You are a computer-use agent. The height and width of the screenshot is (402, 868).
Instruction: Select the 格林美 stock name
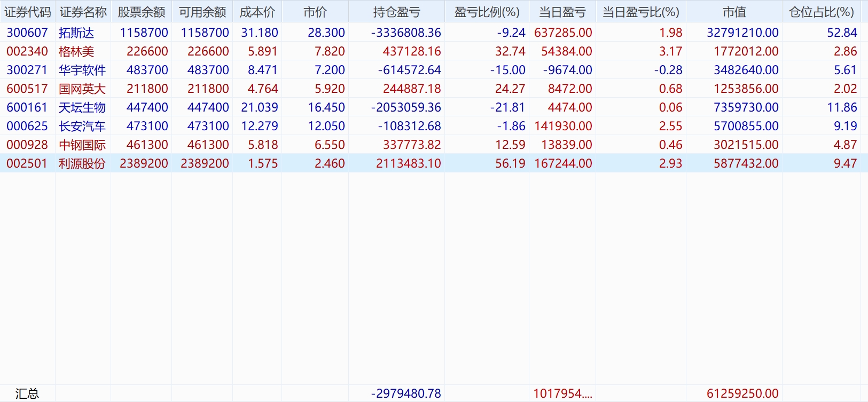pyautogui.click(x=76, y=51)
